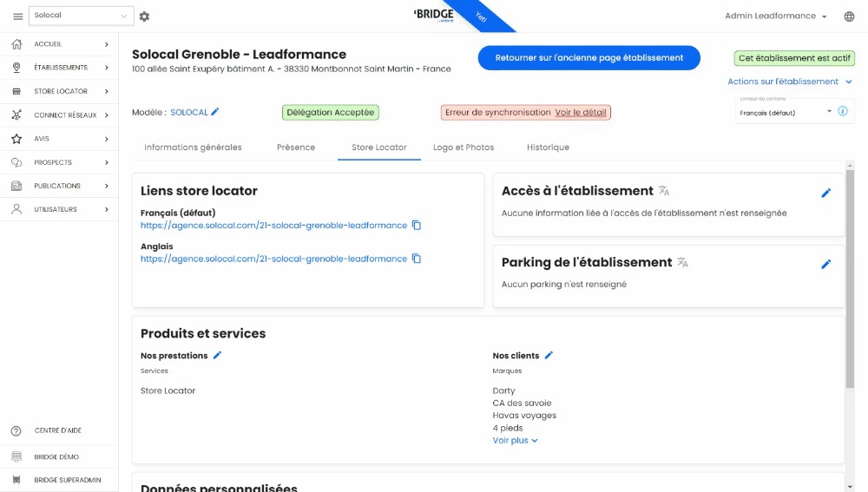Image resolution: width=868 pixels, height=492 pixels.
Task: Edit Nos clients pencil icon
Action: click(549, 355)
